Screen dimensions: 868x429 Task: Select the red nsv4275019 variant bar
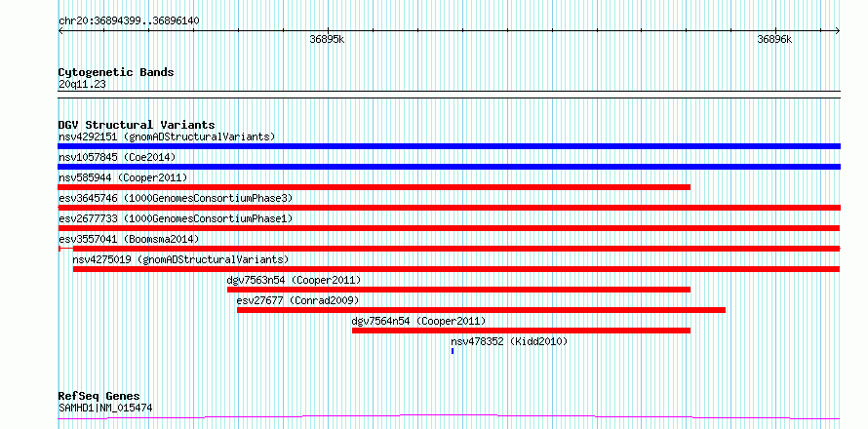(x=456, y=269)
